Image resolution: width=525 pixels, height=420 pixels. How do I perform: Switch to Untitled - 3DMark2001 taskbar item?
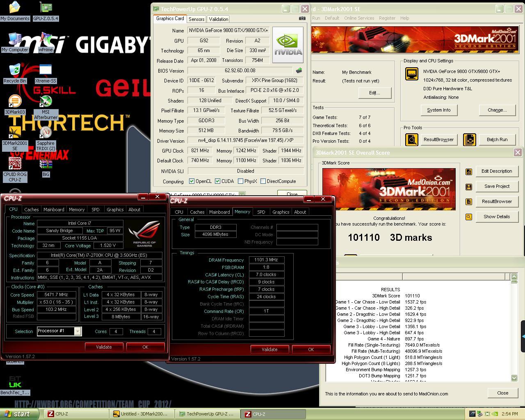[143, 414]
